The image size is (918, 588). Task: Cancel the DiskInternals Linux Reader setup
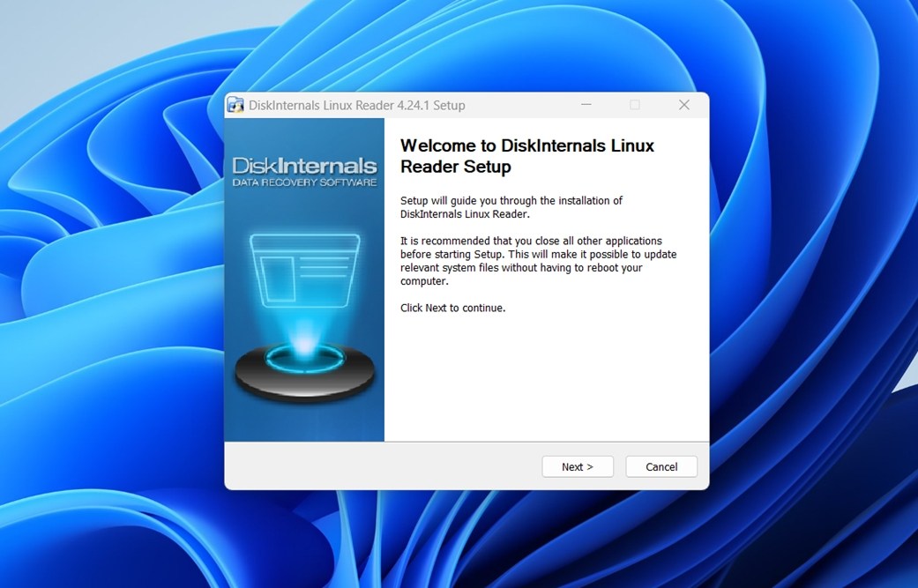point(661,466)
